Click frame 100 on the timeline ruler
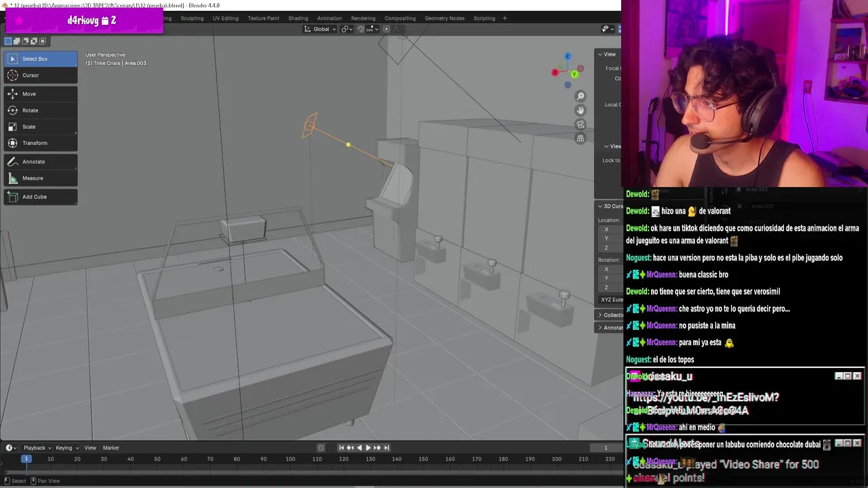 click(x=290, y=459)
